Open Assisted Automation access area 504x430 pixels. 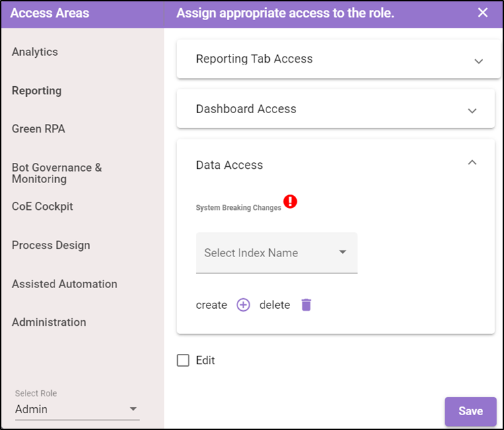[x=65, y=284]
